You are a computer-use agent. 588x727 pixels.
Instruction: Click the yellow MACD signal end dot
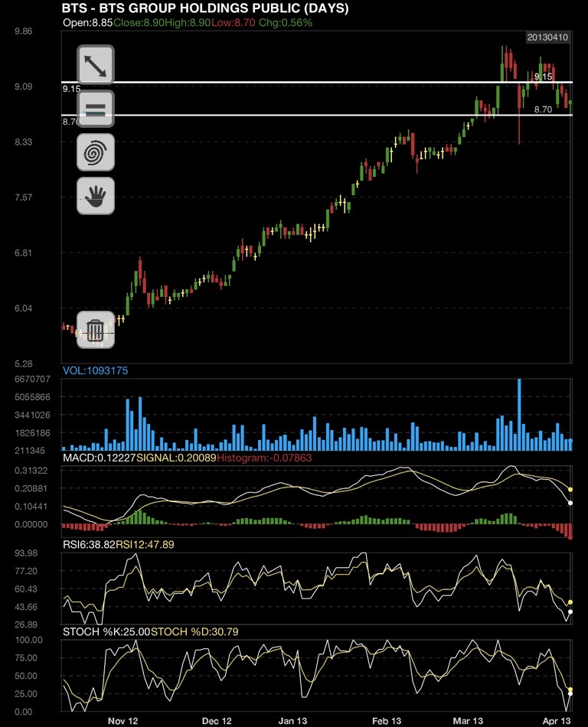coord(570,490)
